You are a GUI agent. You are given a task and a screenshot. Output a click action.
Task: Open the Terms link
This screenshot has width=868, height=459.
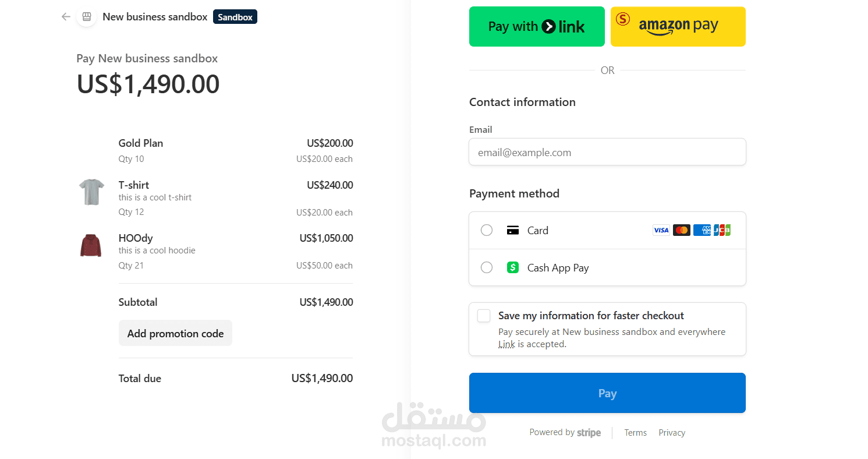click(636, 433)
